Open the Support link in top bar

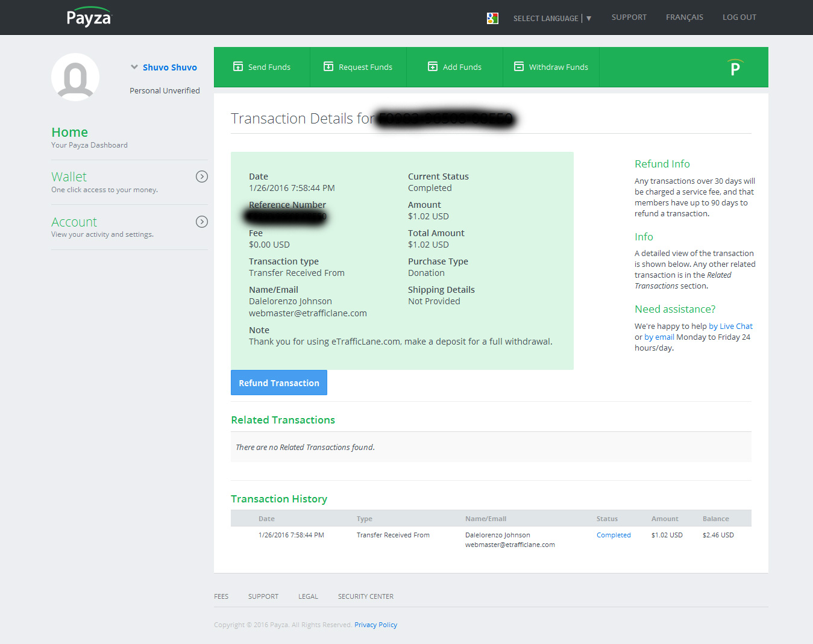(629, 17)
